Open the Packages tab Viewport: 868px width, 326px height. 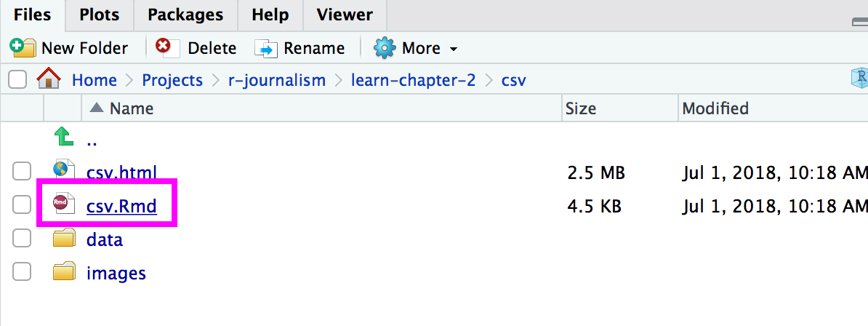[185, 15]
